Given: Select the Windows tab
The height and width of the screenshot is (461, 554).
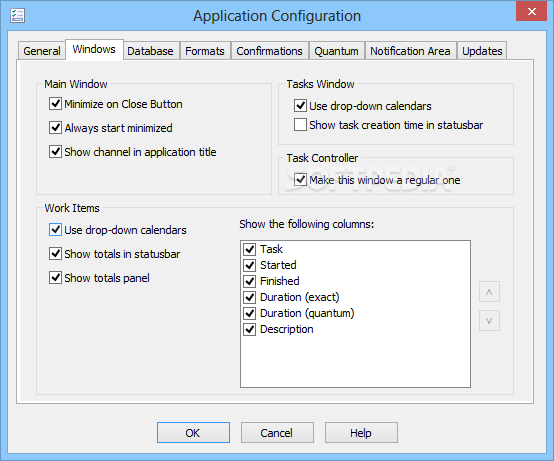Looking at the screenshot, I should tap(94, 49).
